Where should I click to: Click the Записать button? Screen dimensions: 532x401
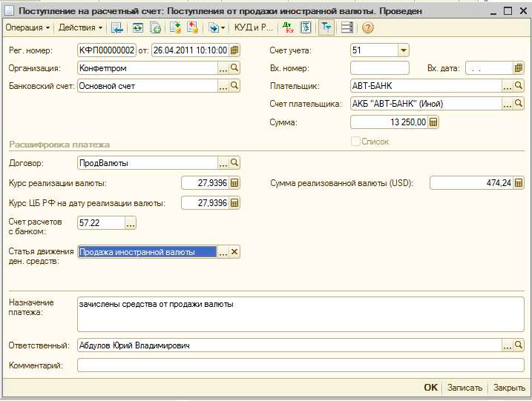pos(464,388)
